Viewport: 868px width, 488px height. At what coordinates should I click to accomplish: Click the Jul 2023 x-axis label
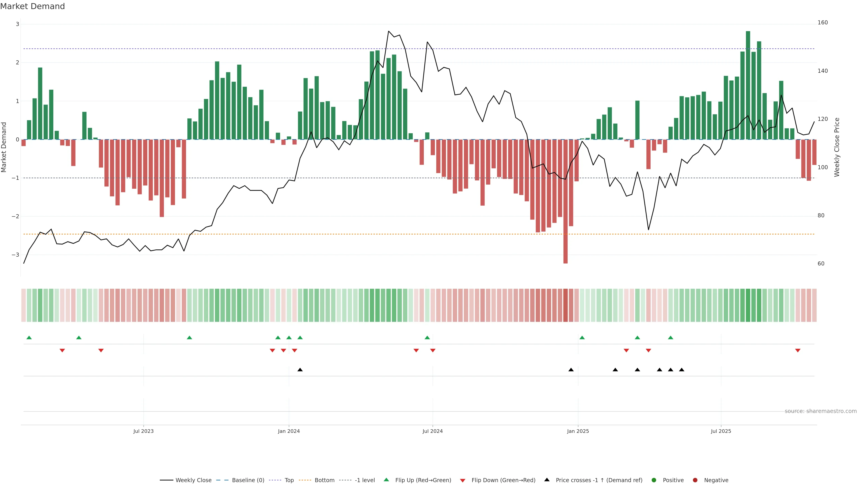pos(143,432)
